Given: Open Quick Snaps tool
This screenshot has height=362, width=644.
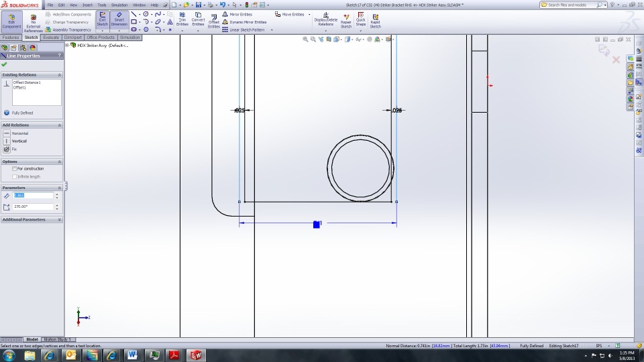Looking at the screenshot, I should point(361,19).
